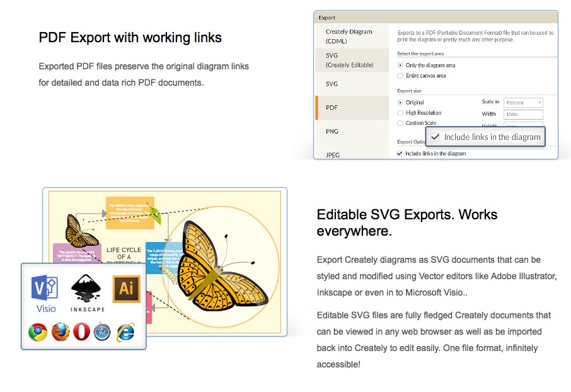
Task: Click the 'Select the export area' label
Action: coord(420,54)
